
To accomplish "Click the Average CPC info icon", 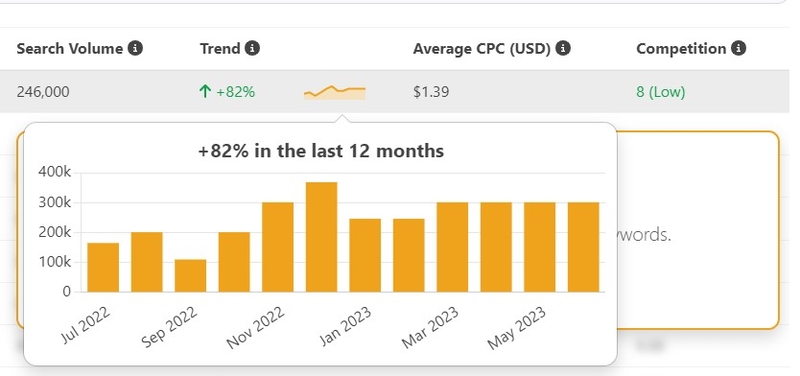I will click(x=563, y=48).
